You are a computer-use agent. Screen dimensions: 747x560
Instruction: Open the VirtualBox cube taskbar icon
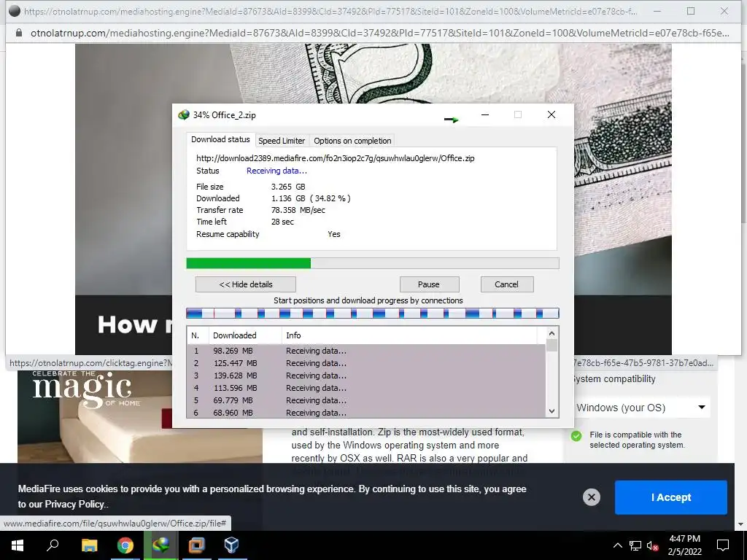tap(231, 545)
